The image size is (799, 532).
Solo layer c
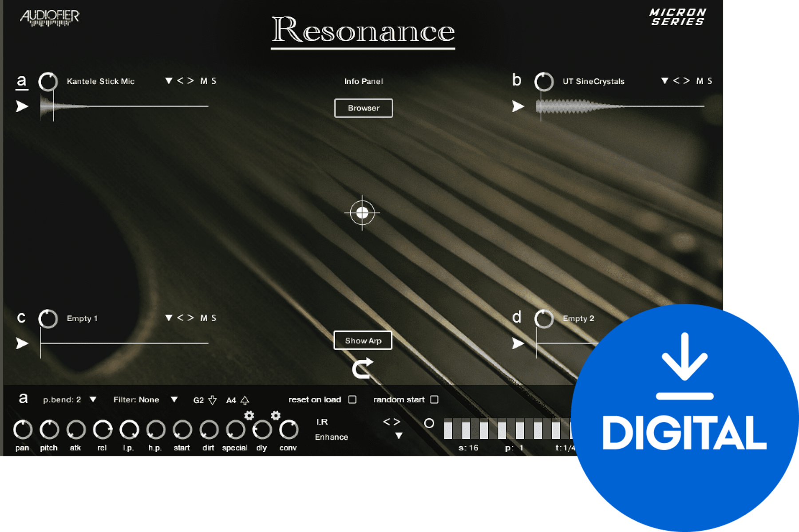click(x=214, y=318)
